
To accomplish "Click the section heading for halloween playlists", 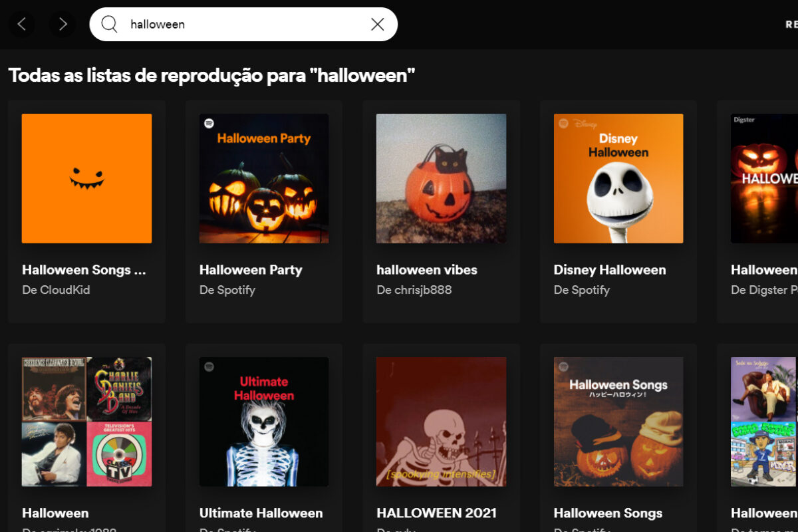I will (211, 75).
